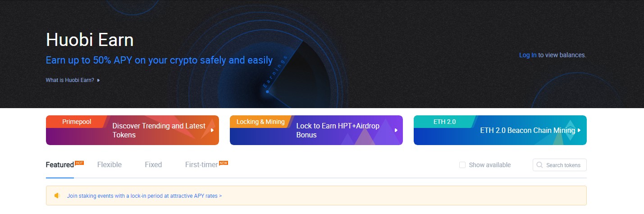Open the ETH 2.0 Beacon Chain Mining banner
This screenshot has width=644, height=214.
[500, 130]
